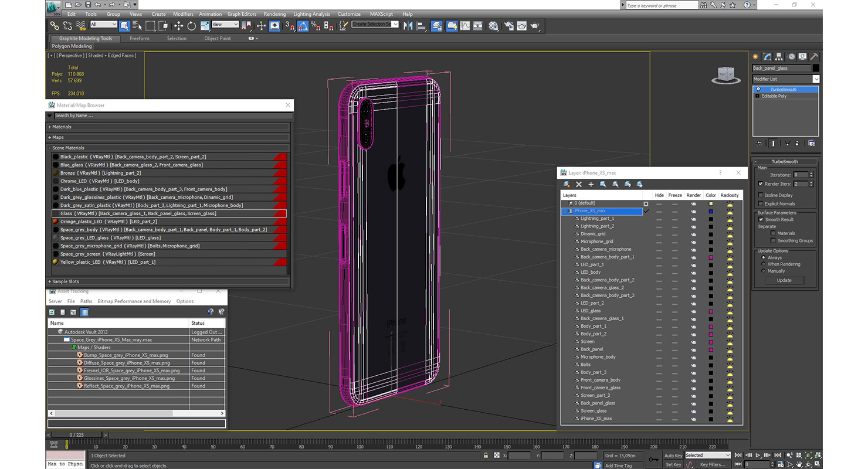
Task: Select the Manually update option
Action: pos(764,271)
